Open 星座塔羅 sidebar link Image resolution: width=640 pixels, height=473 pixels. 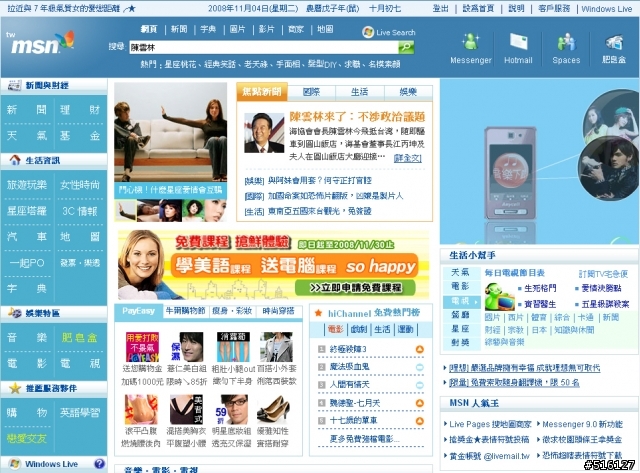point(27,211)
